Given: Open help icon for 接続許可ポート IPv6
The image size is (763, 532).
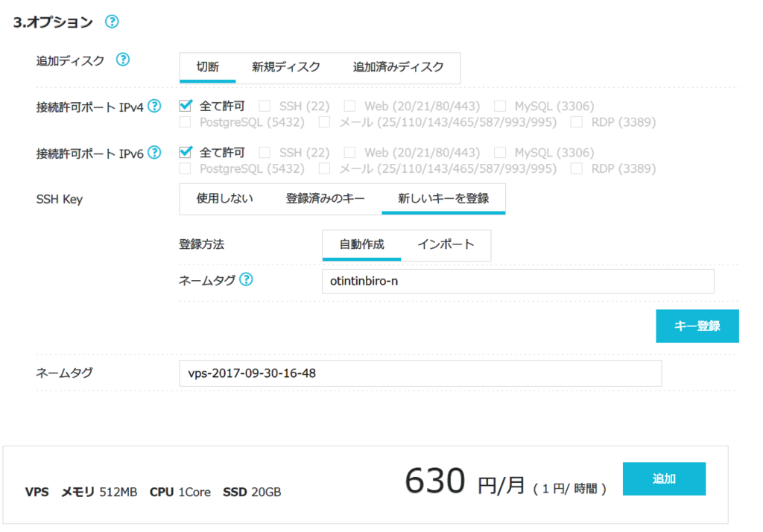Looking at the screenshot, I should click(x=154, y=152).
